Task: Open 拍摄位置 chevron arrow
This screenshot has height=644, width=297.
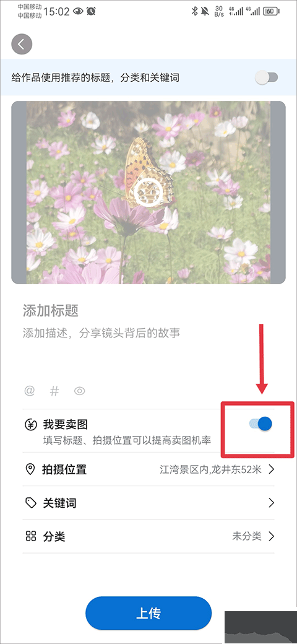Action: click(x=271, y=469)
